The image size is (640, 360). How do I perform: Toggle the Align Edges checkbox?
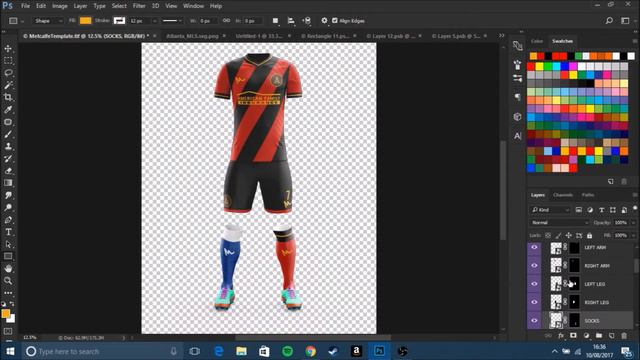(335, 20)
